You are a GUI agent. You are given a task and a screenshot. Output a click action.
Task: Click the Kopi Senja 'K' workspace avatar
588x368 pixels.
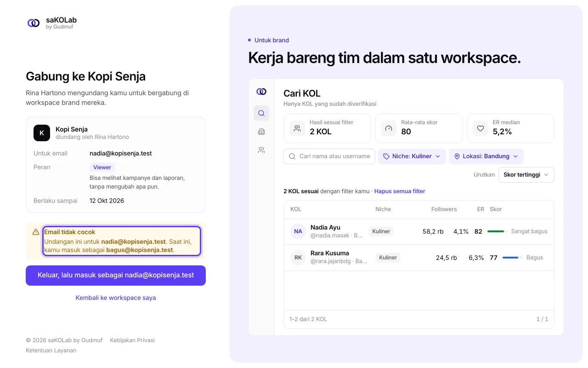pyautogui.click(x=42, y=133)
